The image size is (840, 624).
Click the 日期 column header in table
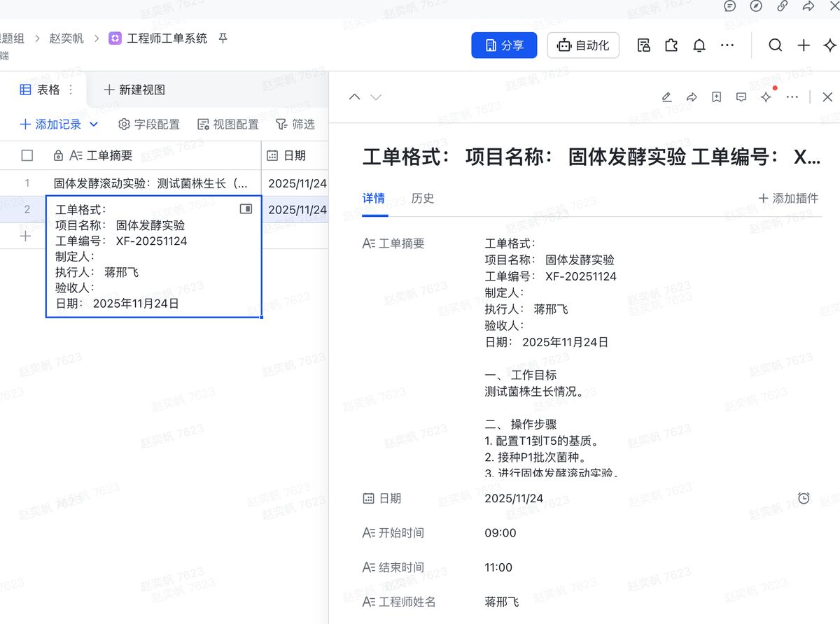coord(295,155)
